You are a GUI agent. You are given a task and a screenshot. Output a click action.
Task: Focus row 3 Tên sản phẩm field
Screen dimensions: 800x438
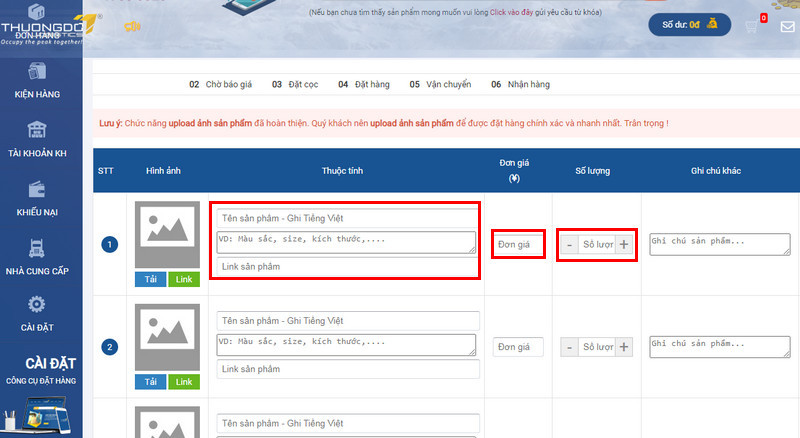[x=347, y=423]
